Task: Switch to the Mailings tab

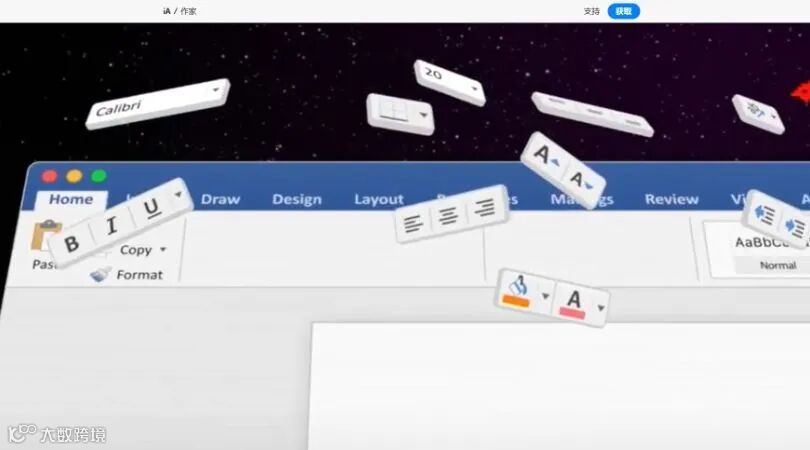Action: coord(582,199)
